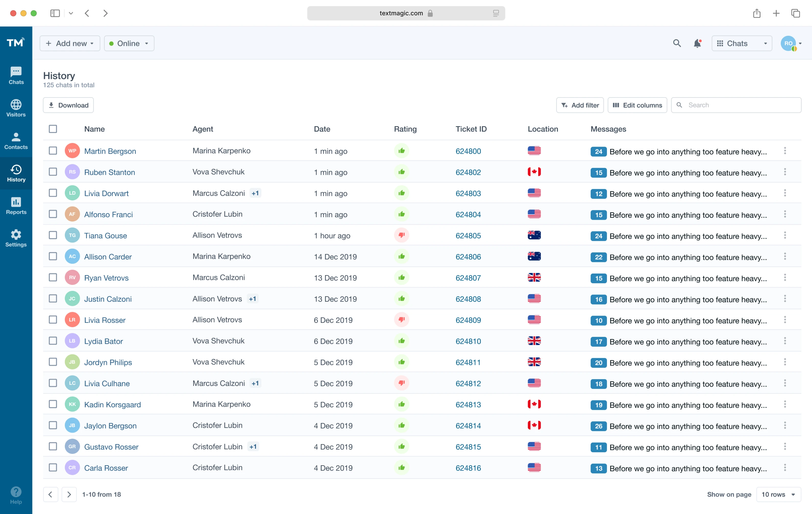The width and height of the screenshot is (812, 514).
Task: Expand the Online status dropdown
Action: tap(129, 43)
